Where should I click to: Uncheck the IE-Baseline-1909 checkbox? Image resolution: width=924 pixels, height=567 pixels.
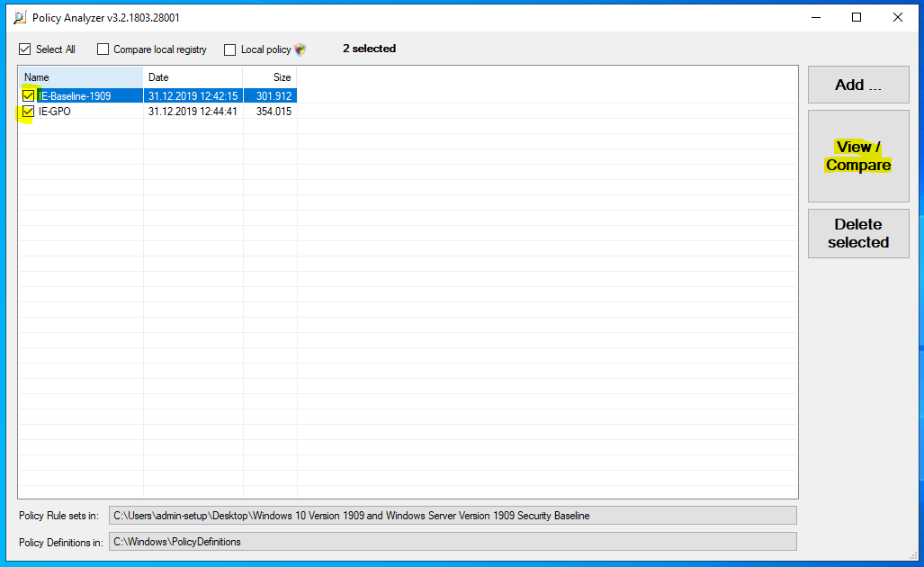tap(28, 95)
